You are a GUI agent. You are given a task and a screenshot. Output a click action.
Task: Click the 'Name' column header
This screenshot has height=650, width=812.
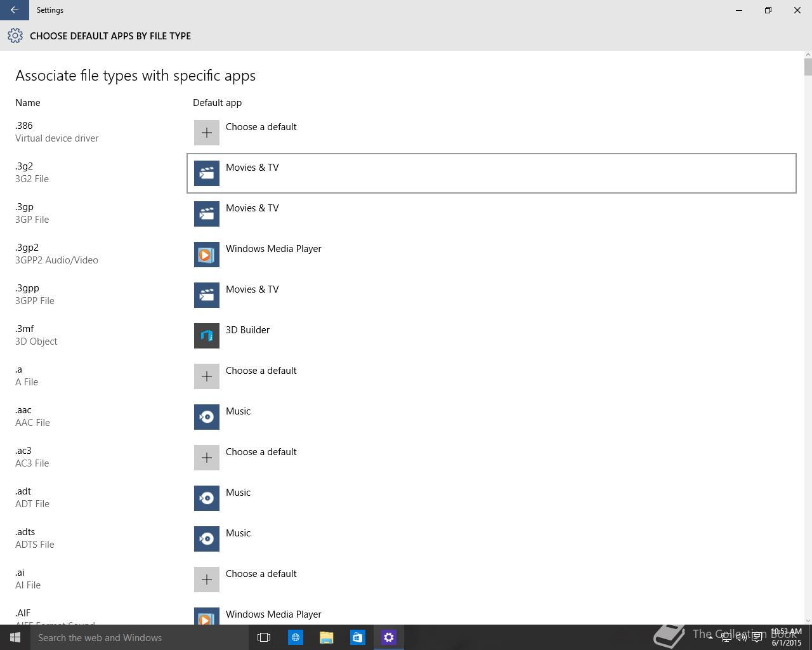click(x=28, y=103)
